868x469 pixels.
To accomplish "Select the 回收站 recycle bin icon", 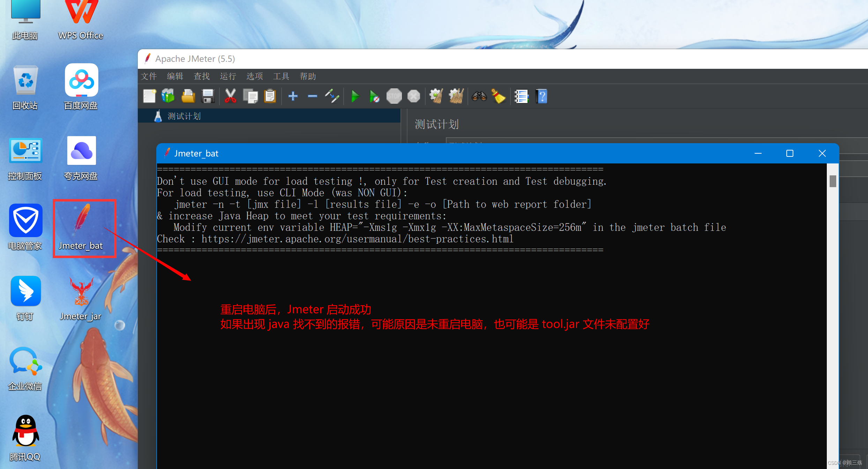I will pos(25,87).
